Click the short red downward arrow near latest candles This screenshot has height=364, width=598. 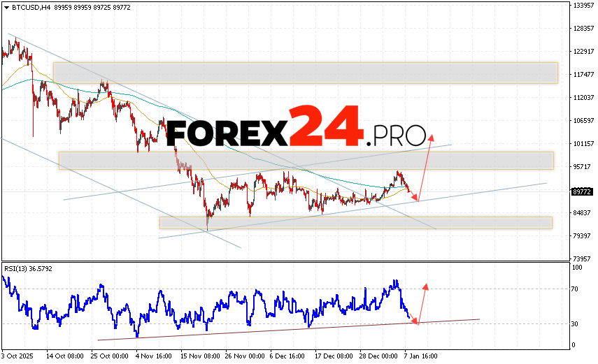[x=413, y=194]
